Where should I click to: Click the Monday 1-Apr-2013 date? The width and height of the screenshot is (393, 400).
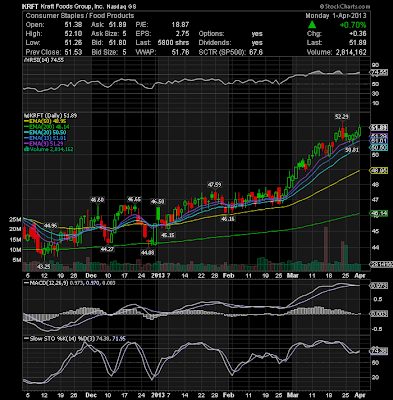336,16
